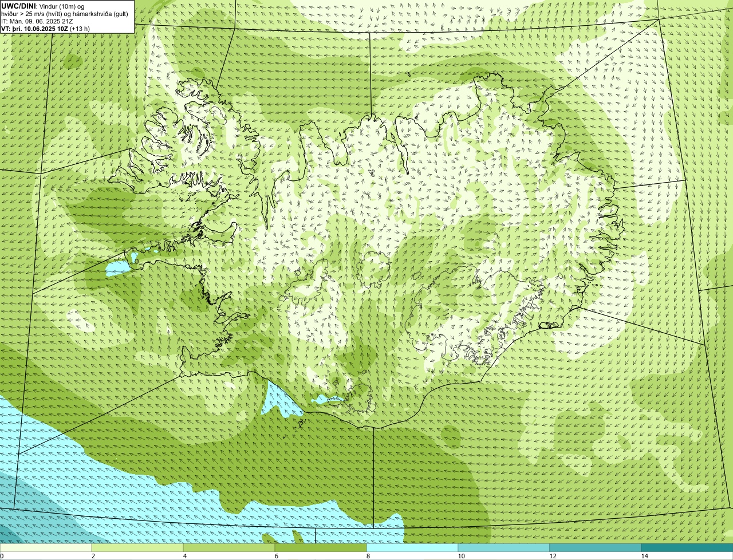733x560 pixels.
Task: Click the colorbar tick label '6'
Action: pos(276,556)
